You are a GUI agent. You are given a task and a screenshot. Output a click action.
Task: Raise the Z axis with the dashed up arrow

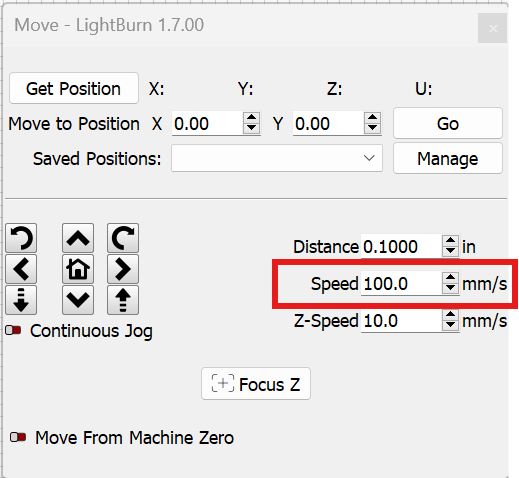pyautogui.click(x=123, y=300)
